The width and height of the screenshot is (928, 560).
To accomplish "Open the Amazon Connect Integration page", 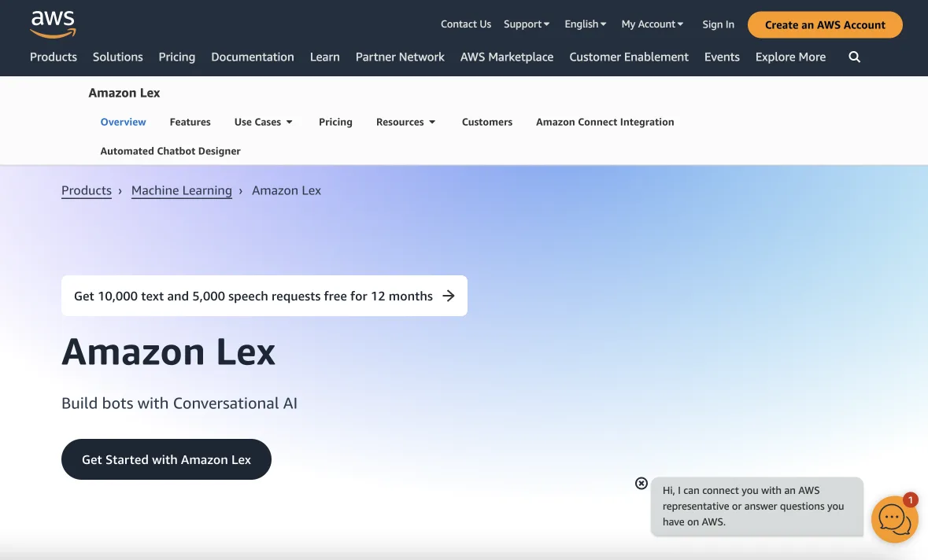I will pyautogui.click(x=604, y=122).
